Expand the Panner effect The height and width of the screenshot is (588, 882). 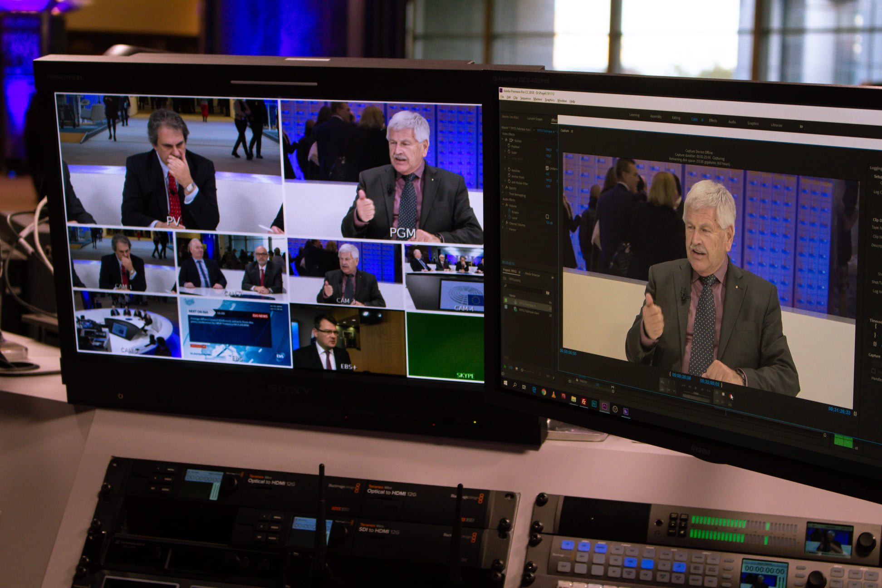point(503,228)
